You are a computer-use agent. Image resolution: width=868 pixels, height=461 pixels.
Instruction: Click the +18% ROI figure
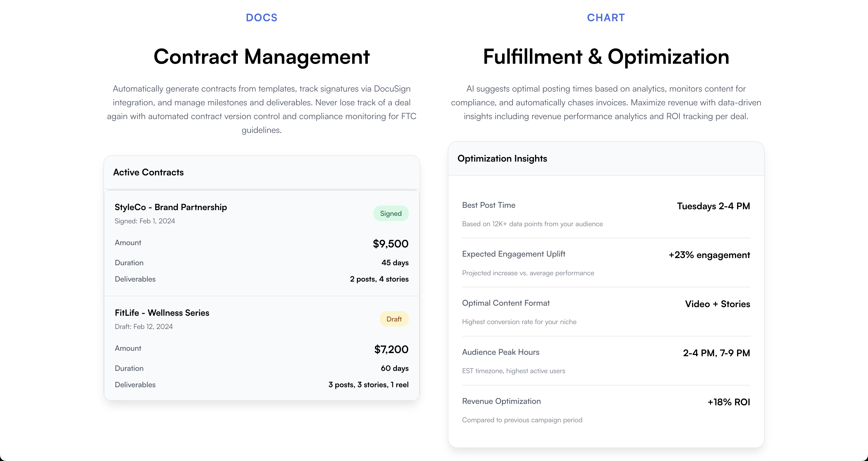729,402
